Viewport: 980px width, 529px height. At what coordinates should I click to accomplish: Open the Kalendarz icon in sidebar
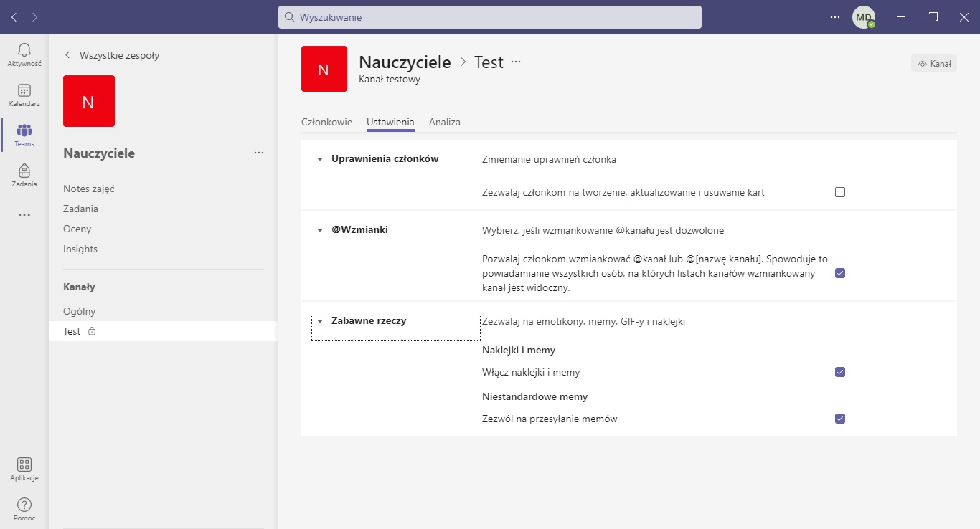[24, 91]
